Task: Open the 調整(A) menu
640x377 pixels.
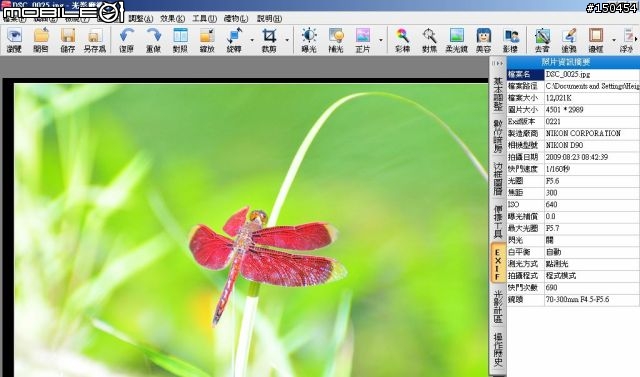Action: (x=140, y=19)
